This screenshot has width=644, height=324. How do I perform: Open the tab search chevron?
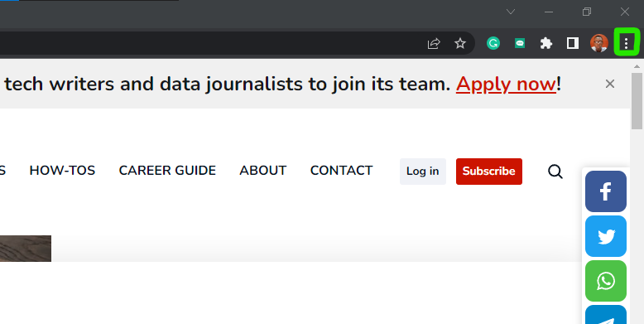[x=511, y=12]
